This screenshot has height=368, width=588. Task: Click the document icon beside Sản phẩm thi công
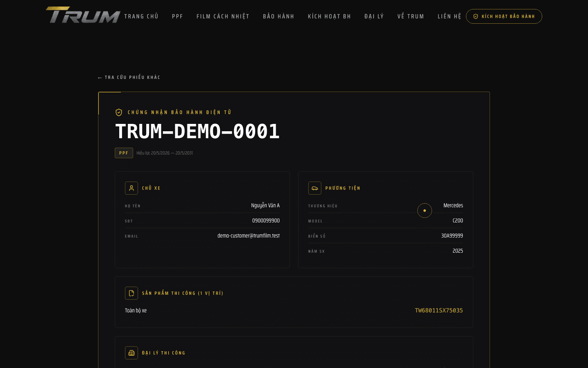pos(131,293)
